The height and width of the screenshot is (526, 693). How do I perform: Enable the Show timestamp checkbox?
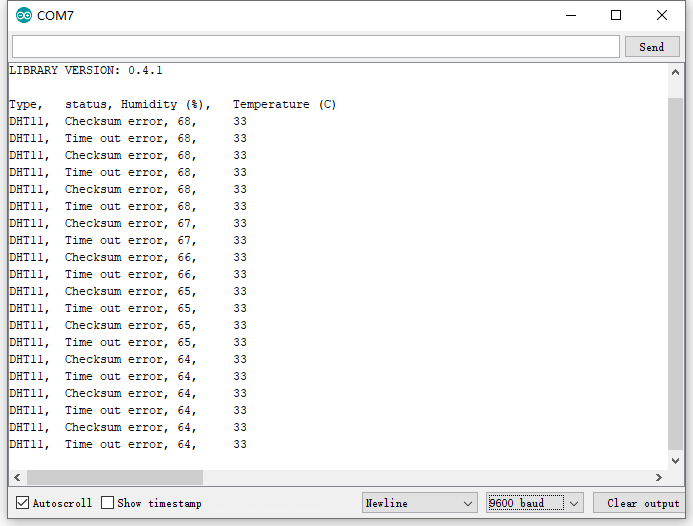tap(107, 503)
